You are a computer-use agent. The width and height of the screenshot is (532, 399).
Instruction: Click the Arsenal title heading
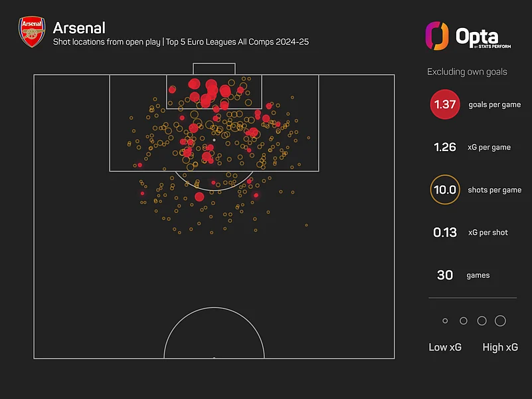point(78,28)
